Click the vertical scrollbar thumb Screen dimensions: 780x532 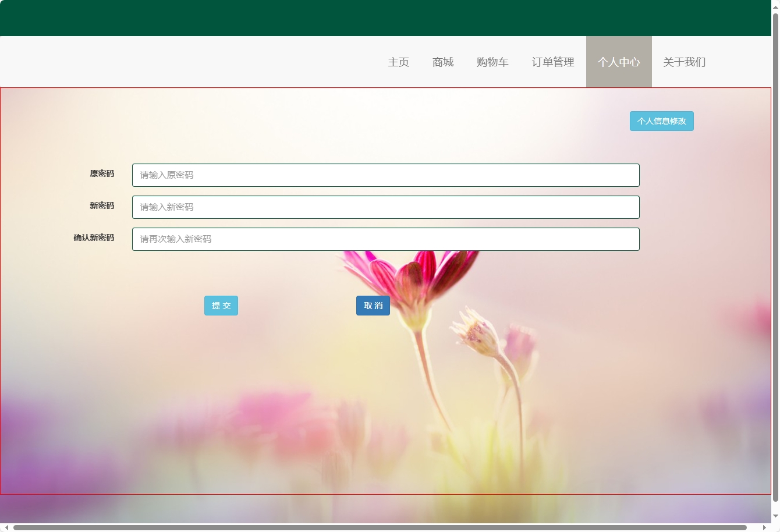point(775,256)
